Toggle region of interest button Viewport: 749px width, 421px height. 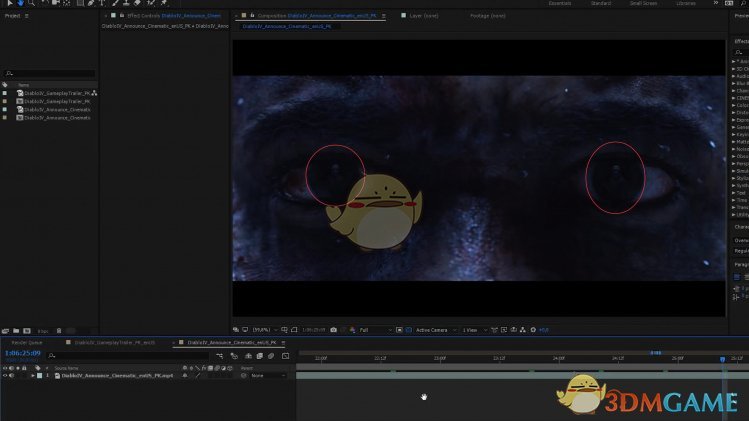pyautogui.click(x=399, y=330)
